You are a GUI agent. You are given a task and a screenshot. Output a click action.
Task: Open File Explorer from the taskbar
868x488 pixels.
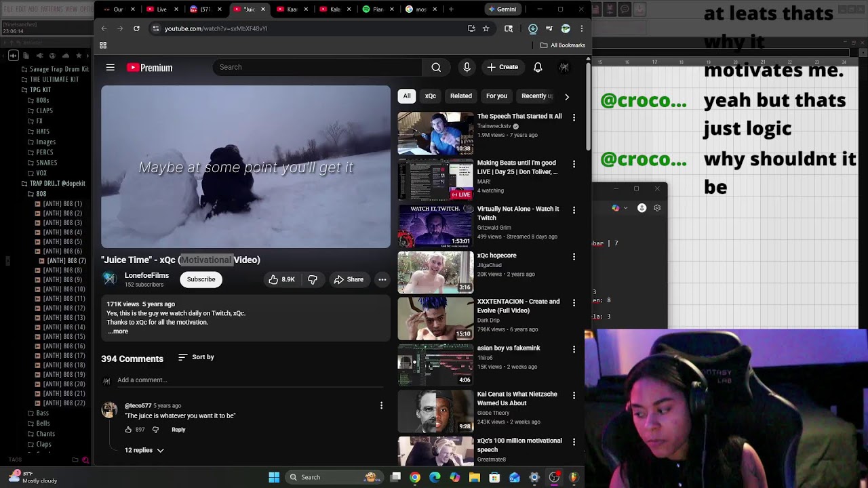pos(475,477)
